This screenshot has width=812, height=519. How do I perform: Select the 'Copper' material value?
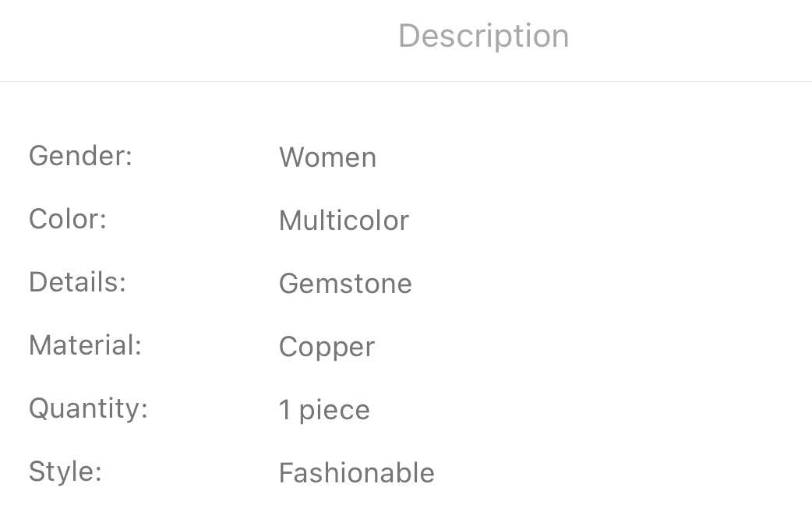click(x=327, y=348)
